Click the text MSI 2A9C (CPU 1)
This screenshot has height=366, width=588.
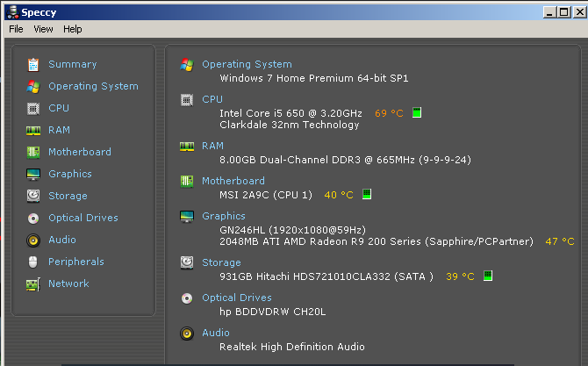[266, 195]
